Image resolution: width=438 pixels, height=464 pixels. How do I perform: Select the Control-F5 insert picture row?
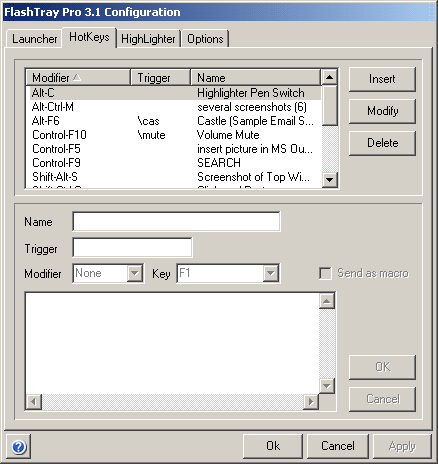174,149
